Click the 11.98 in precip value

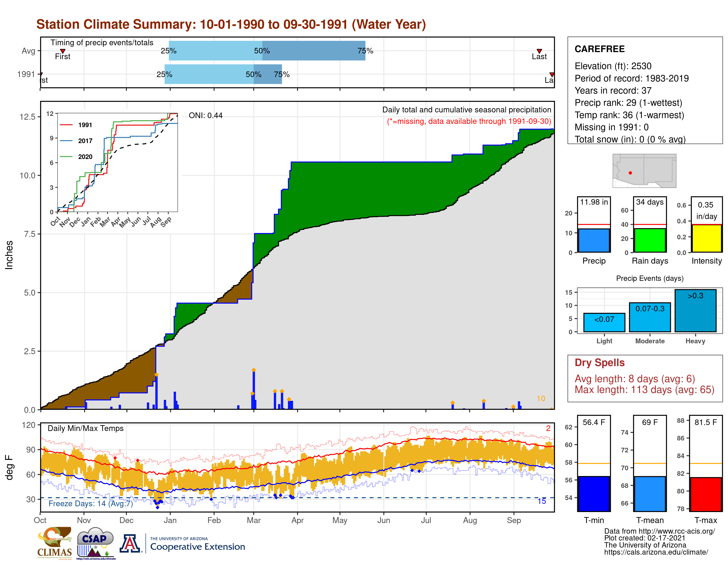tap(594, 202)
